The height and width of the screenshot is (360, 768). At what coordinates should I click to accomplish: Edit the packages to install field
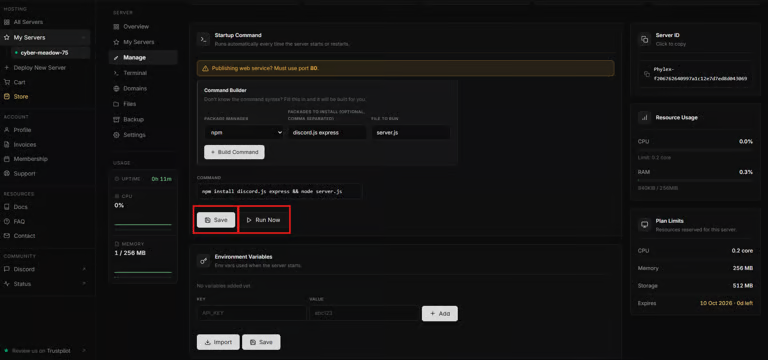327,132
